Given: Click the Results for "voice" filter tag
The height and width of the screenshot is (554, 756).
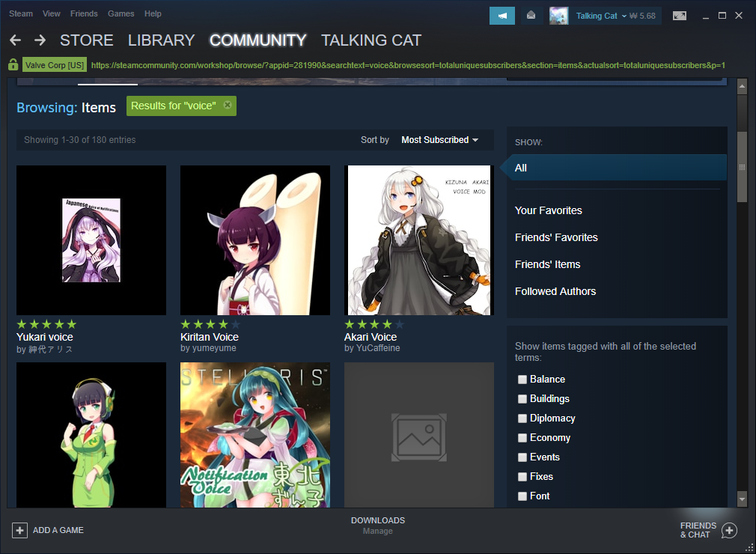Looking at the screenshot, I should pyautogui.click(x=181, y=106).
